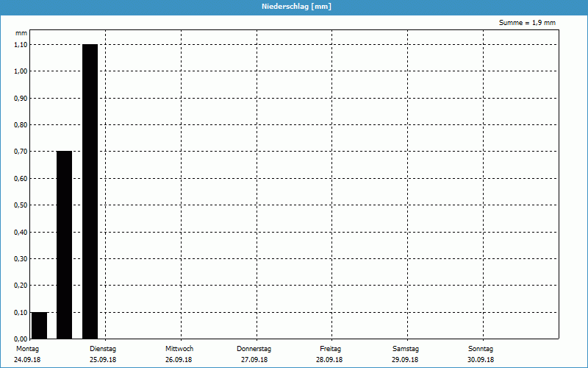Click the 0,30 y-axis value
This screenshot has height=368, width=588.
point(21,259)
